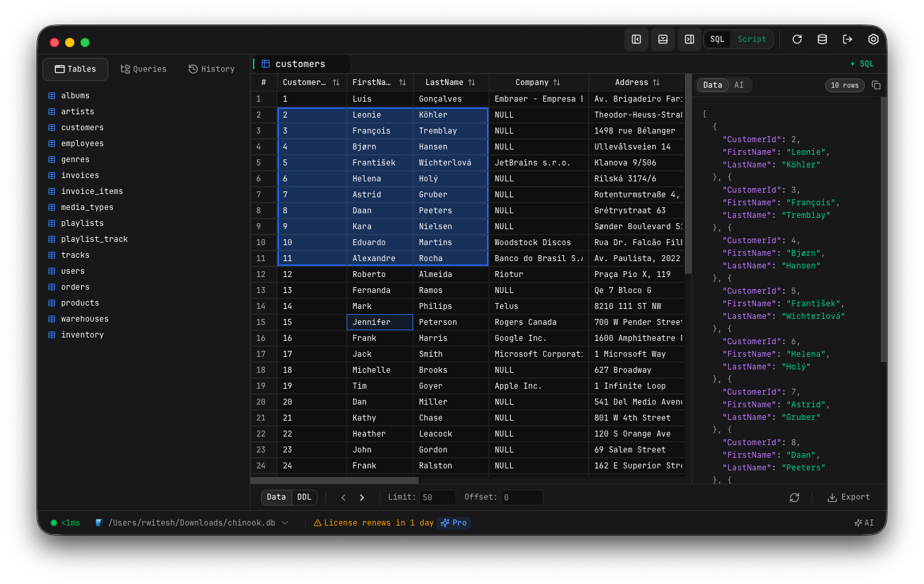The width and height of the screenshot is (924, 584).
Task: Sort by the Company column
Action: pos(557,82)
